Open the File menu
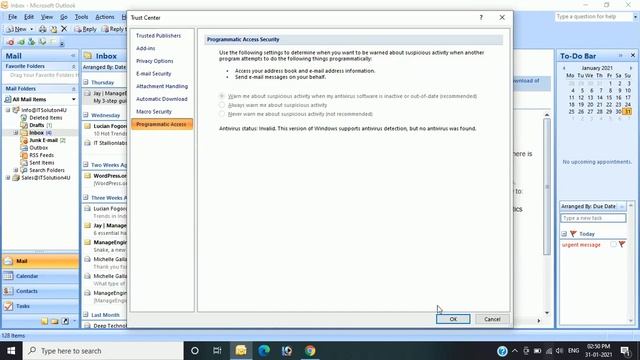The height and width of the screenshot is (360, 640). (12, 17)
